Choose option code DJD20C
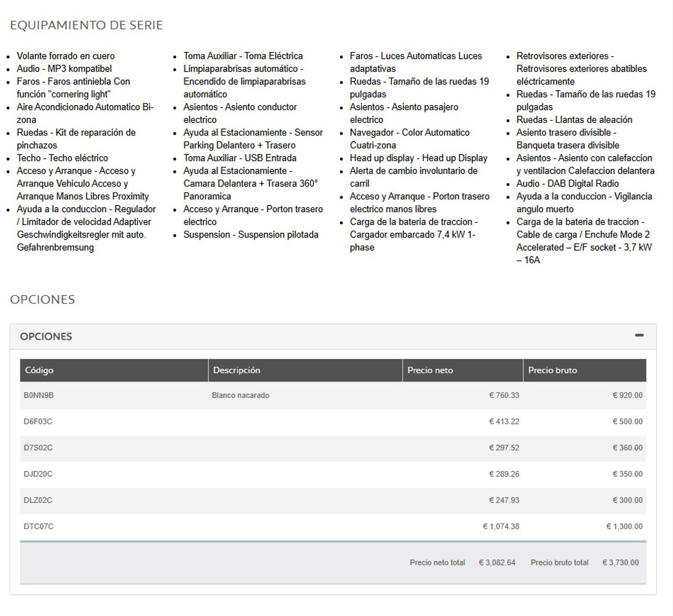 38,474
